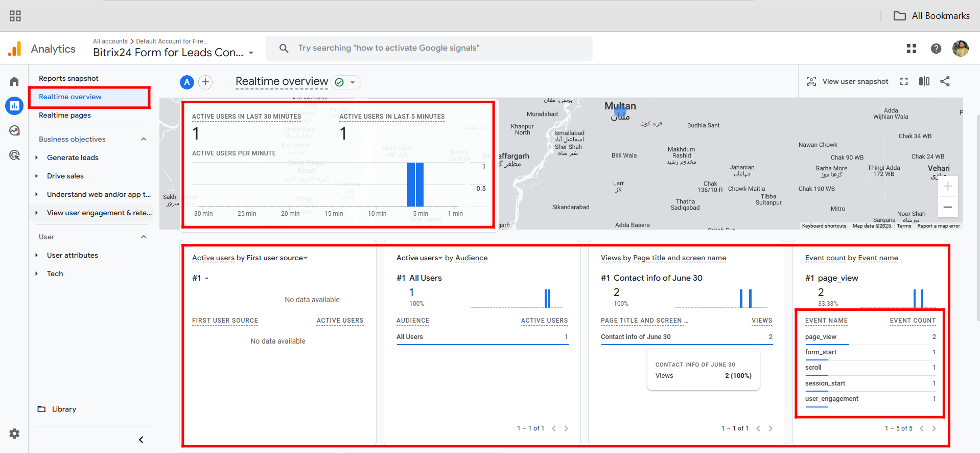Screen dimensions: 980x453
Task: Previous page arrow in Views card
Action: pyautogui.click(x=758, y=428)
